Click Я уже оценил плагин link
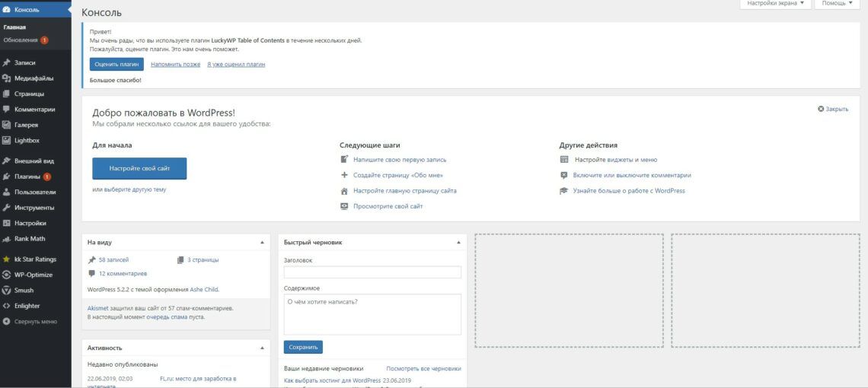 click(x=236, y=64)
